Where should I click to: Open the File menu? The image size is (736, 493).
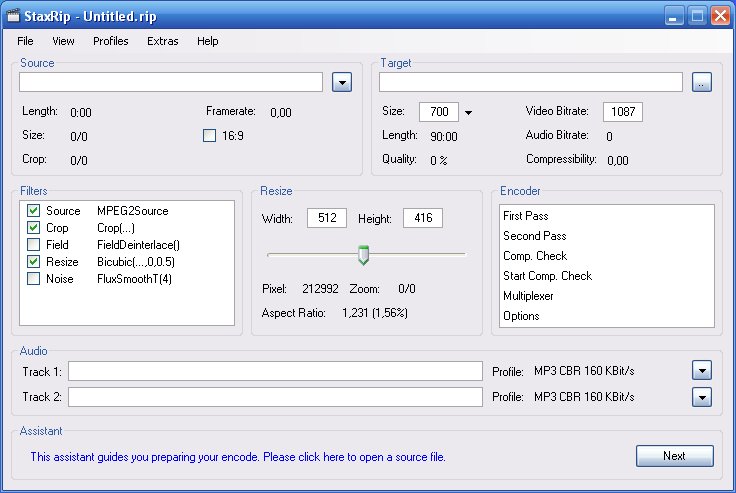[x=25, y=41]
